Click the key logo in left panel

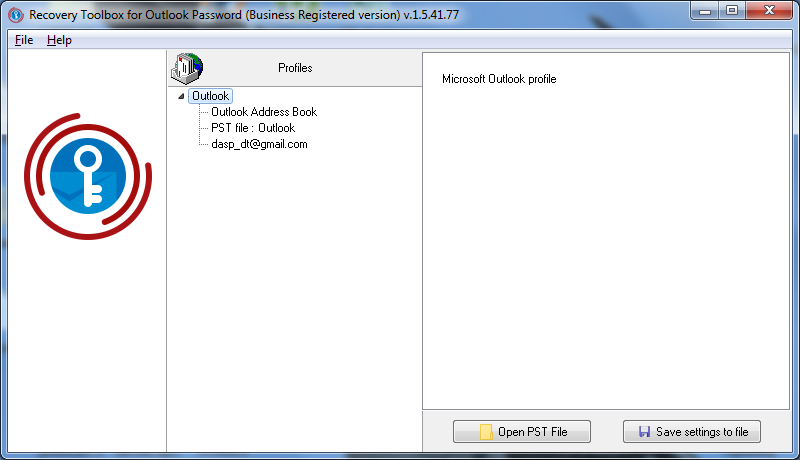click(x=88, y=176)
